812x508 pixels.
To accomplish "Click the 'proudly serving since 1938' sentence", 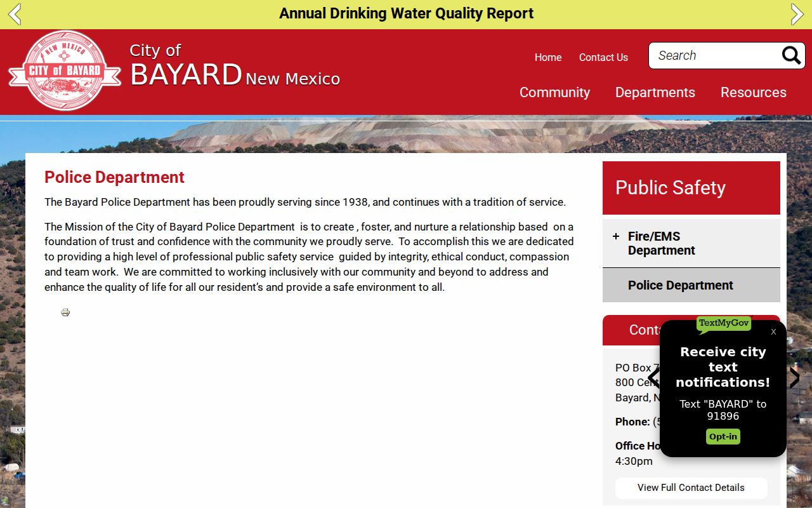I will (305, 202).
